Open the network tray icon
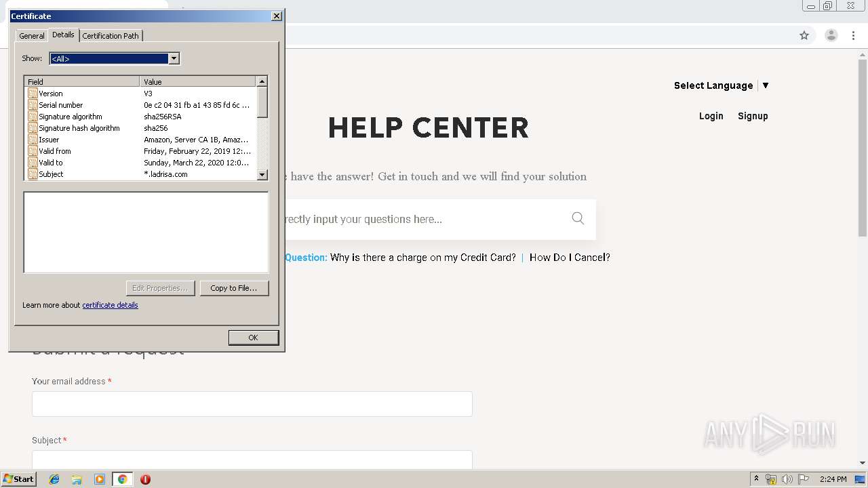 [771, 479]
